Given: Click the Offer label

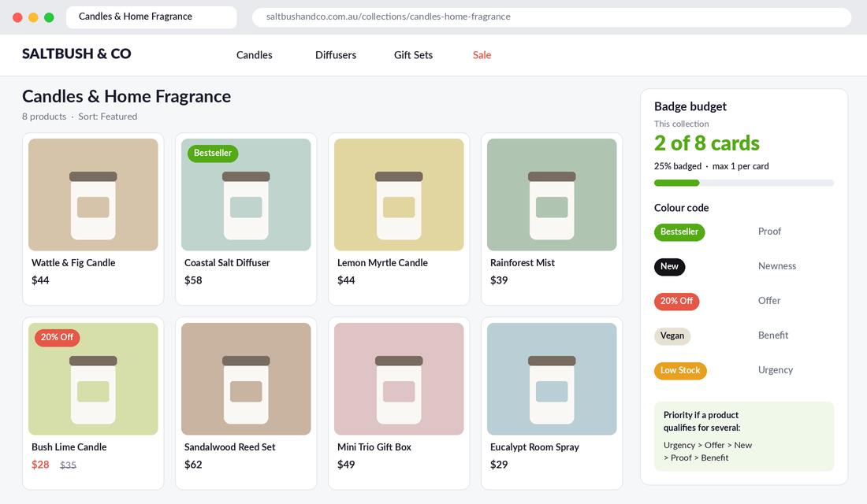Looking at the screenshot, I should point(769,301).
